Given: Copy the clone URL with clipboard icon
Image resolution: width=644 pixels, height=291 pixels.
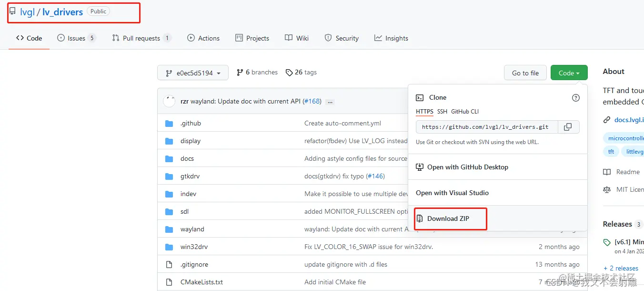Looking at the screenshot, I should [x=568, y=127].
